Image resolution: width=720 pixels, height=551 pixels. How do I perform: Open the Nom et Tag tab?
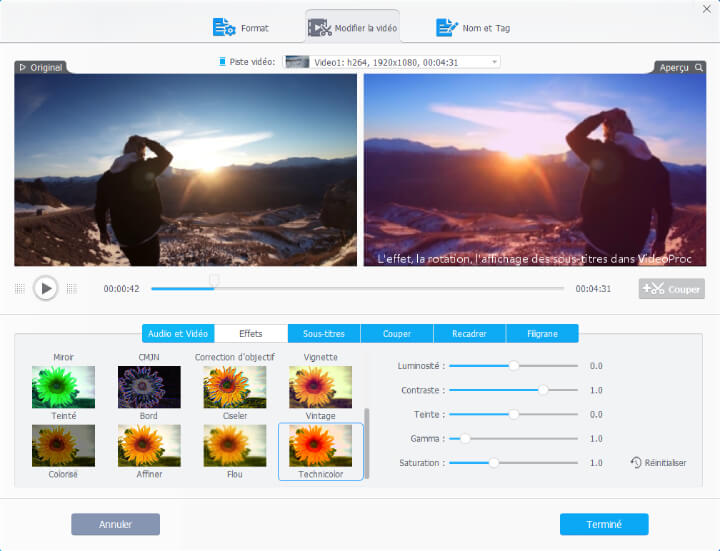click(x=473, y=28)
